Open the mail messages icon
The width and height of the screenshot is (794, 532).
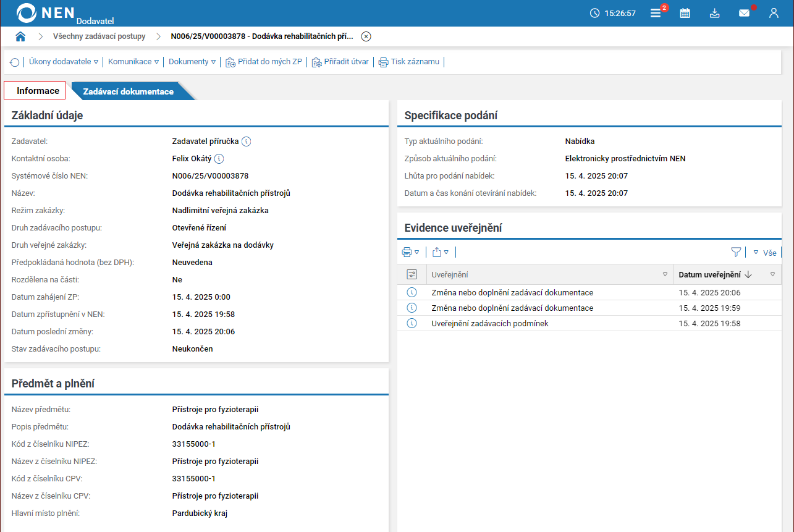pyautogui.click(x=744, y=13)
